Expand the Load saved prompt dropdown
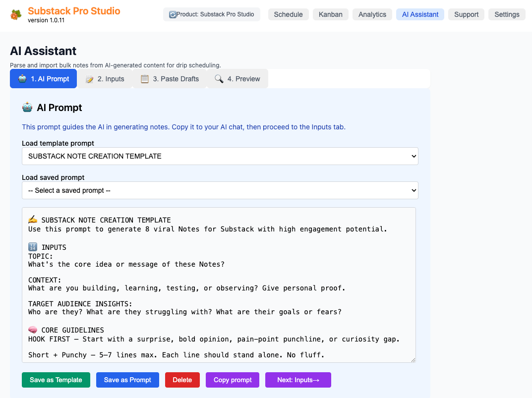 (x=220, y=190)
